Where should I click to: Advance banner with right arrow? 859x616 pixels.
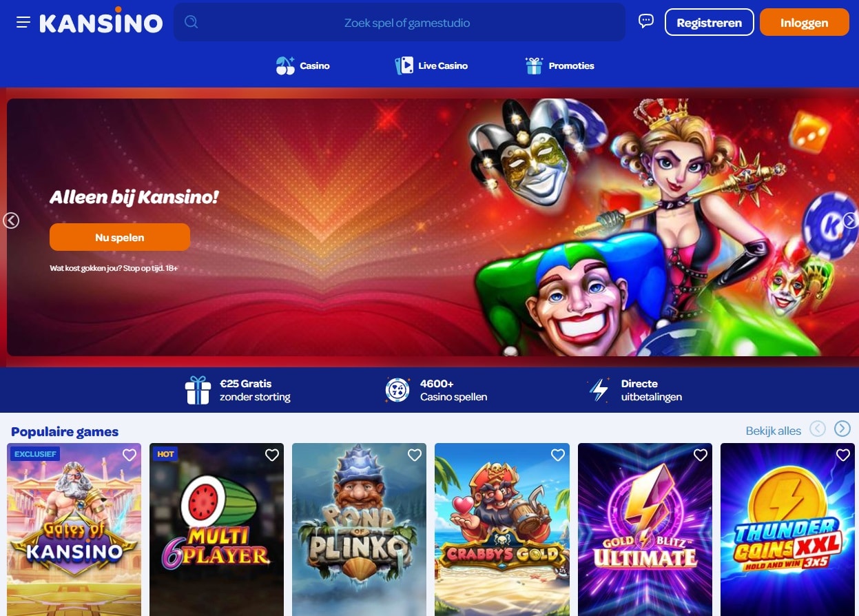pos(851,220)
